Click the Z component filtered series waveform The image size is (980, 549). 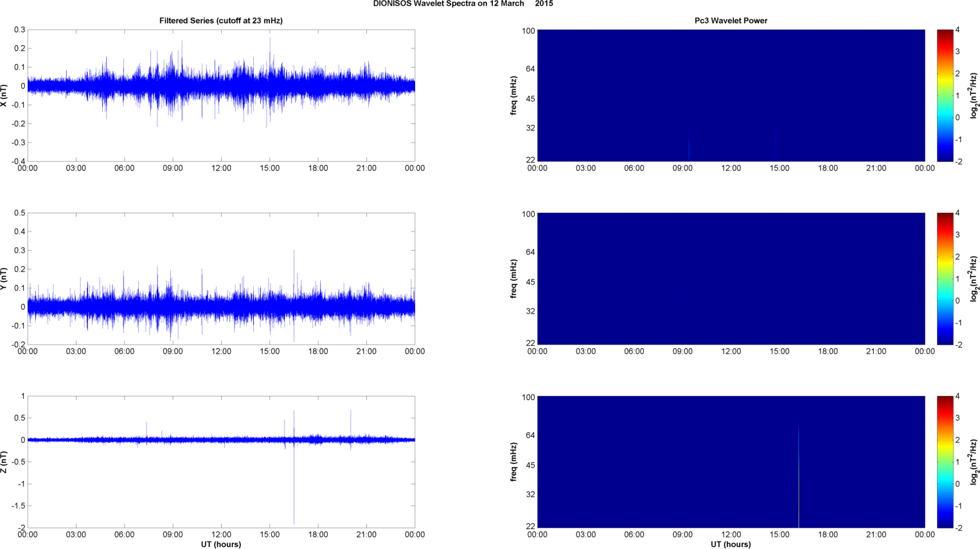[x=221, y=440]
